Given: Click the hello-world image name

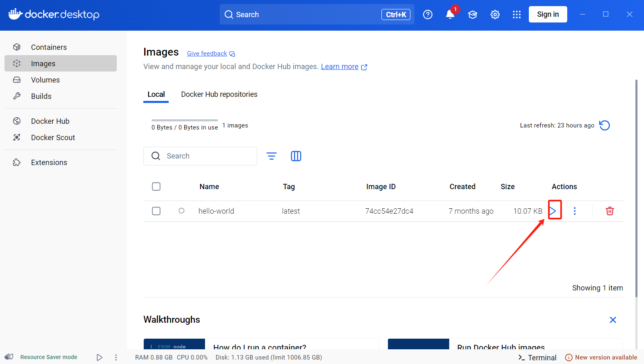Looking at the screenshot, I should [216, 211].
